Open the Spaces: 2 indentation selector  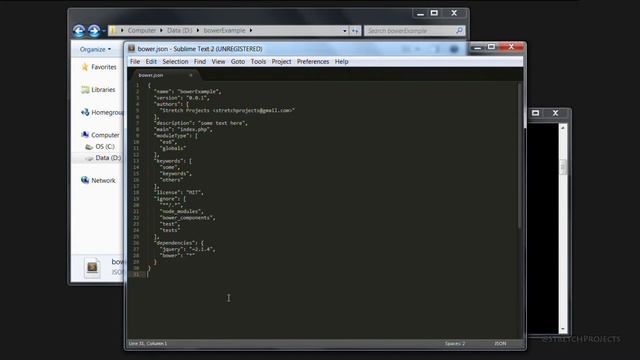click(455, 344)
